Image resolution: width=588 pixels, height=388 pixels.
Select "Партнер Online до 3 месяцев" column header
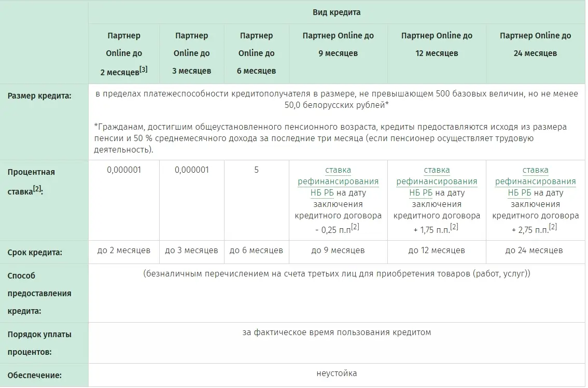pyautogui.click(x=192, y=53)
